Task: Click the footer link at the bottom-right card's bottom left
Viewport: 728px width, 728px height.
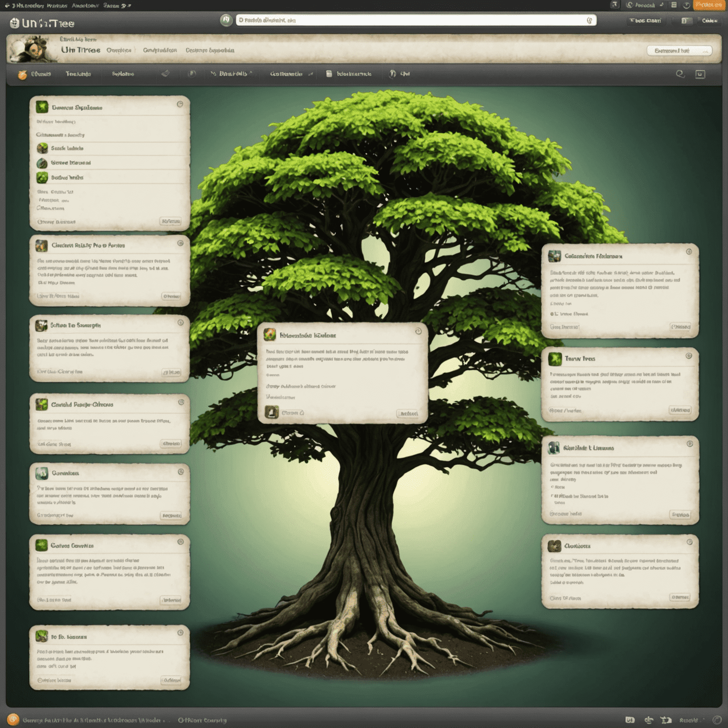Action: [x=565, y=598]
